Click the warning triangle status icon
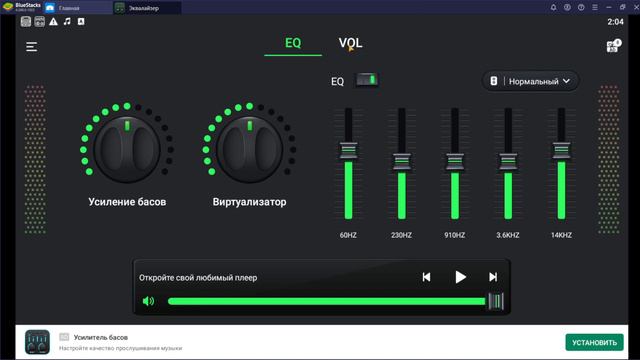This screenshot has width=640, height=360. [53, 22]
